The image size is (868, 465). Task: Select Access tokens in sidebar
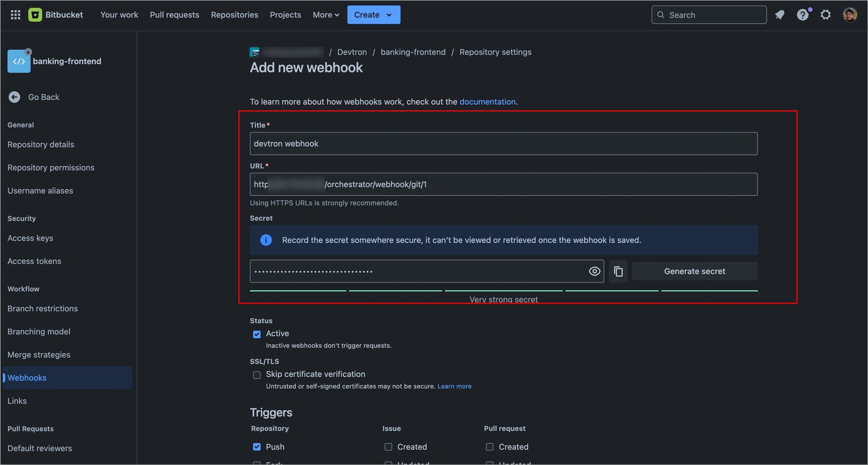[x=34, y=261]
